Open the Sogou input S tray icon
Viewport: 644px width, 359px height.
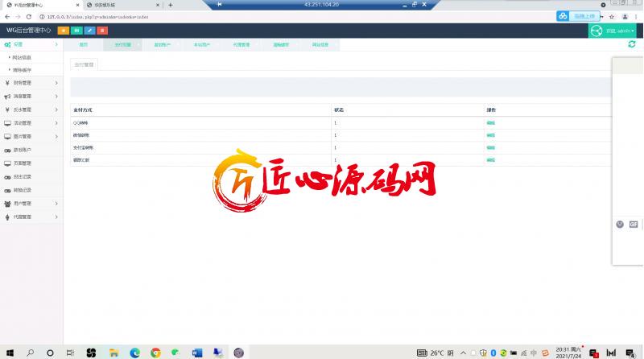[x=545, y=353]
